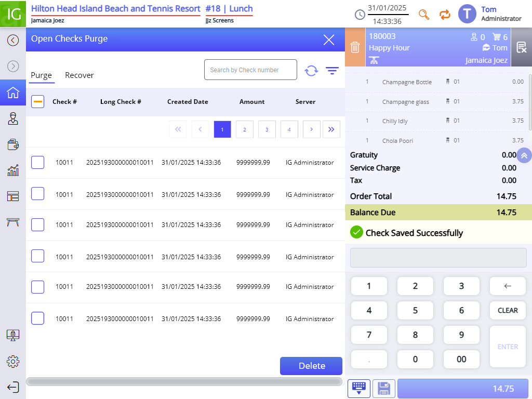Check the fourth row checkbox

coord(37,256)
